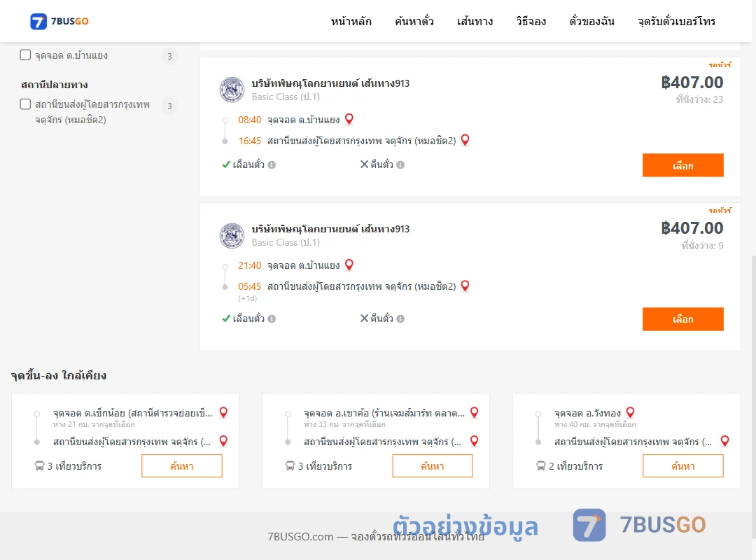Click the 7BUSGO logo in header

59,21
